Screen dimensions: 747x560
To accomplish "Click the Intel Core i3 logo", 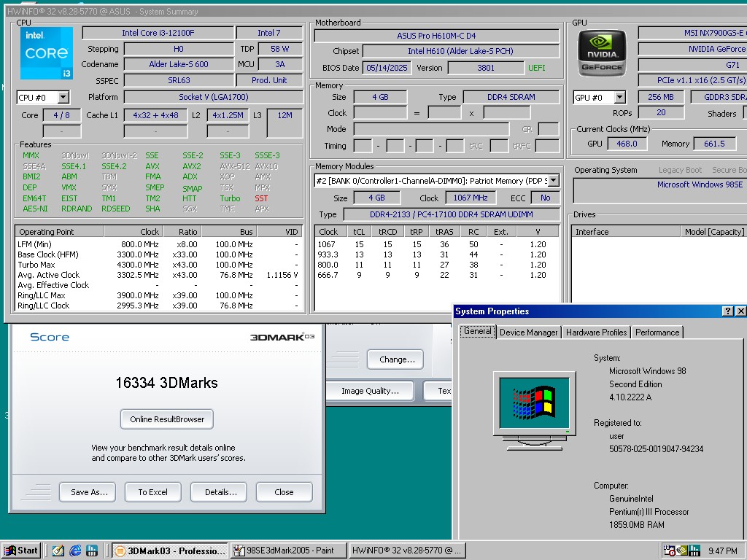I will tap(47, 53).
